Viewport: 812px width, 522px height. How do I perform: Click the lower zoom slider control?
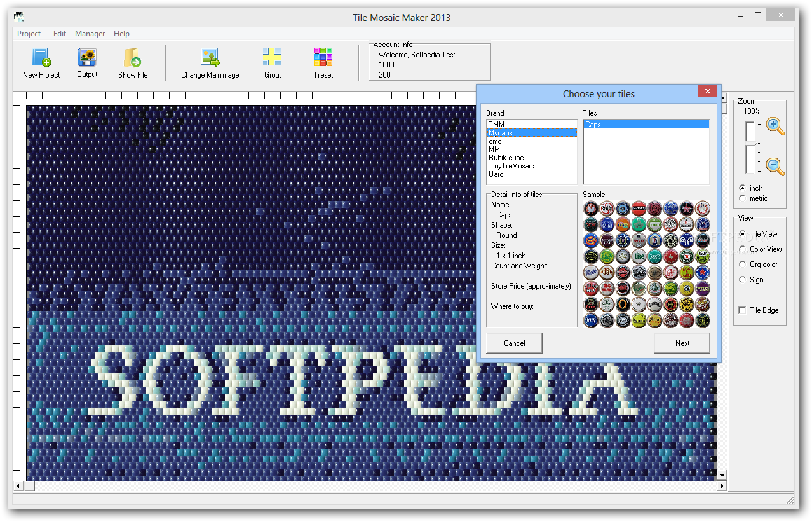coord(750,158)
